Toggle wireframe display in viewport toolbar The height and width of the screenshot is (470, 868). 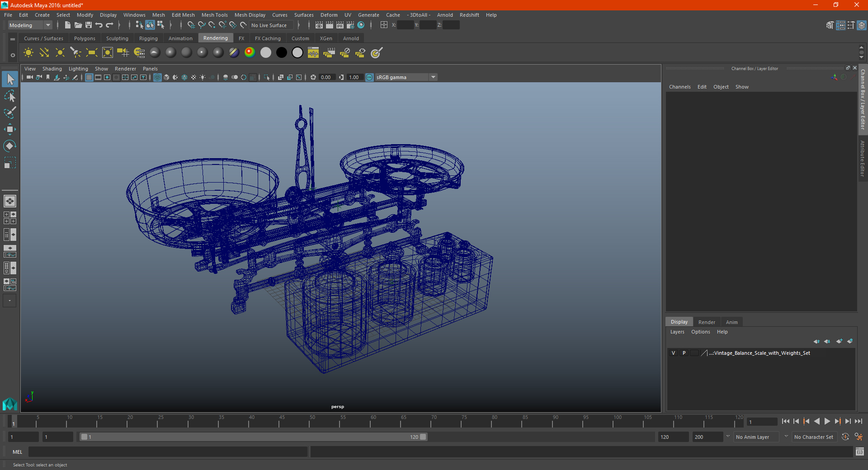157,77
